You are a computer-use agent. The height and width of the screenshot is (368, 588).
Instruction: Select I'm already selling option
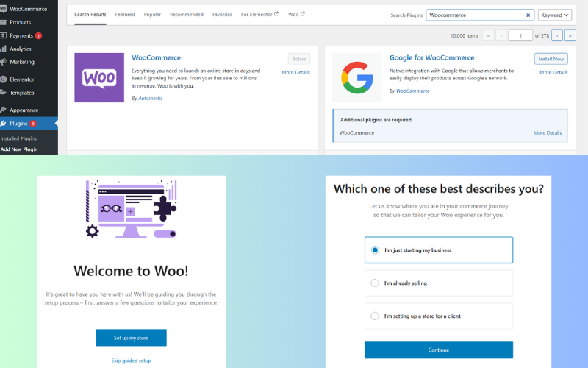click(438, 283)
